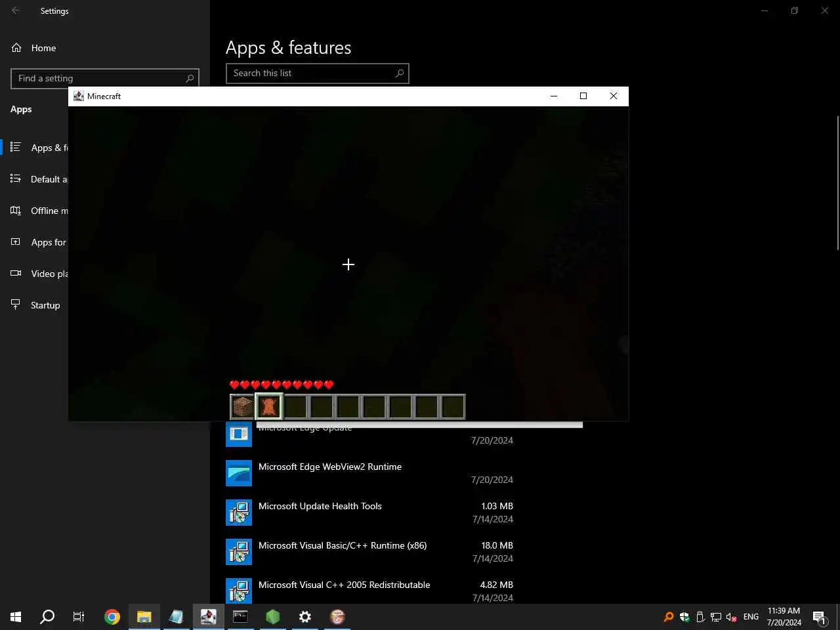Click the Edge WebView2 Runtime icon

239,473
